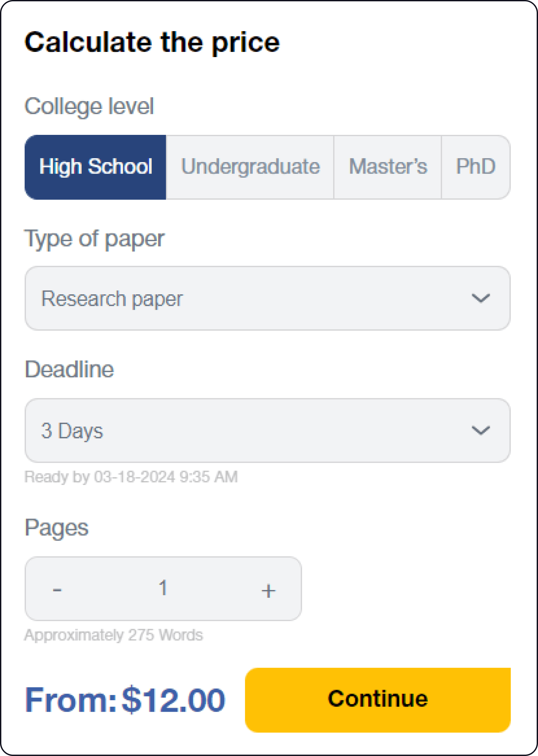Viewport: 538px width, 756px height.
Task: Click the chevron arrow beside Research paper
Action: pyautogui.click(x=480, y=298)
